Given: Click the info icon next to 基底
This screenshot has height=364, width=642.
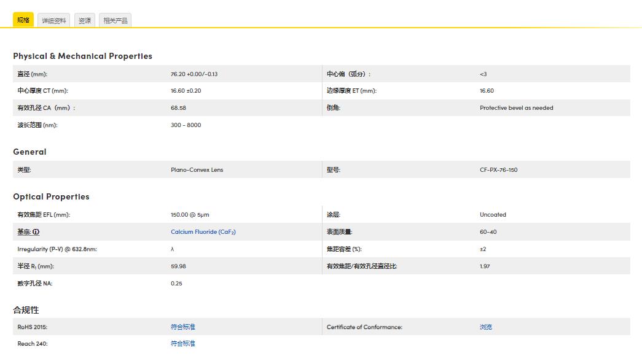Looking at the screenshot, I should pyautogui.click(x=36, y=231).
